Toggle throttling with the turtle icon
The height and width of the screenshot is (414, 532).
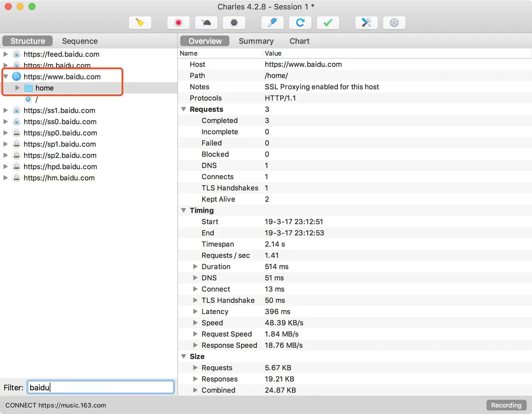tap(206, 23)
